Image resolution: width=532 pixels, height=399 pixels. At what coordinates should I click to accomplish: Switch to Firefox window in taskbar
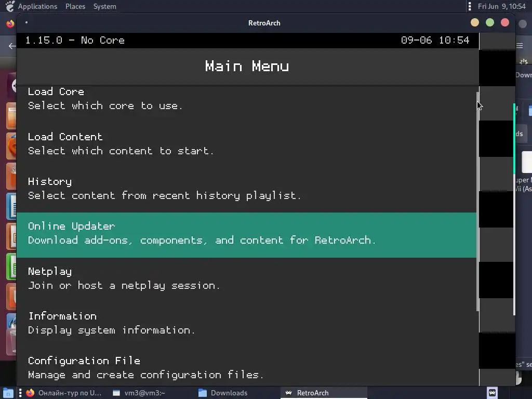(x=64, y=393)
